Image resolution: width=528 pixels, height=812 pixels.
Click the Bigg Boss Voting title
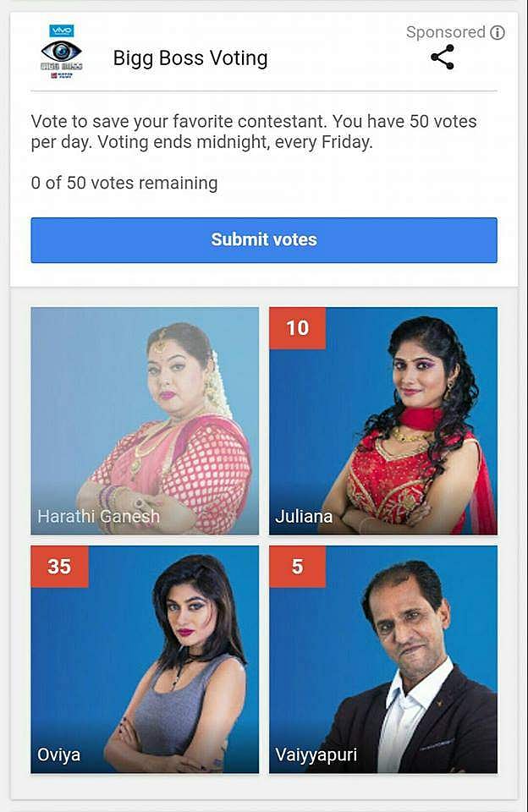pos(190,58)
